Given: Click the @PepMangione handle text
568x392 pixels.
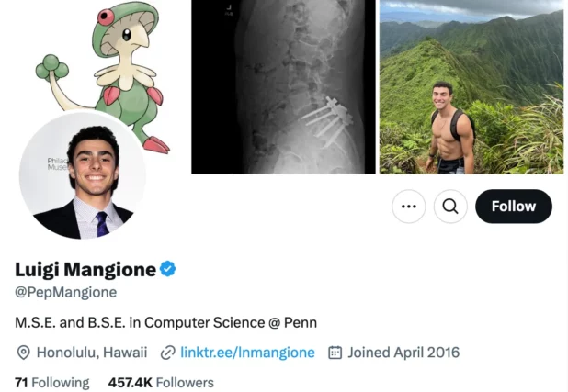Looking at the screenshot, I should coord(65,292).
